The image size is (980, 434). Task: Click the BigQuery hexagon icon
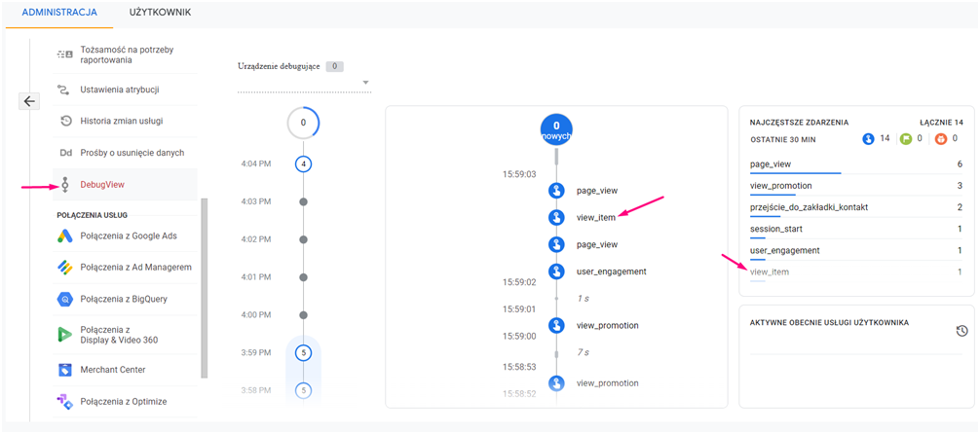(x=65, y=299)
